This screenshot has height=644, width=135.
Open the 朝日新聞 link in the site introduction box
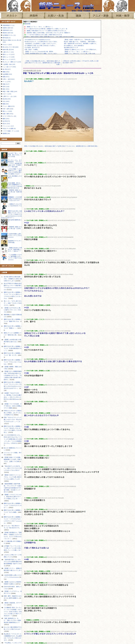[27, 24]
